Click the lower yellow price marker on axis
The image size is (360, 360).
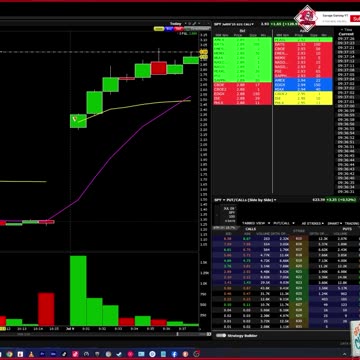point(203,57)
